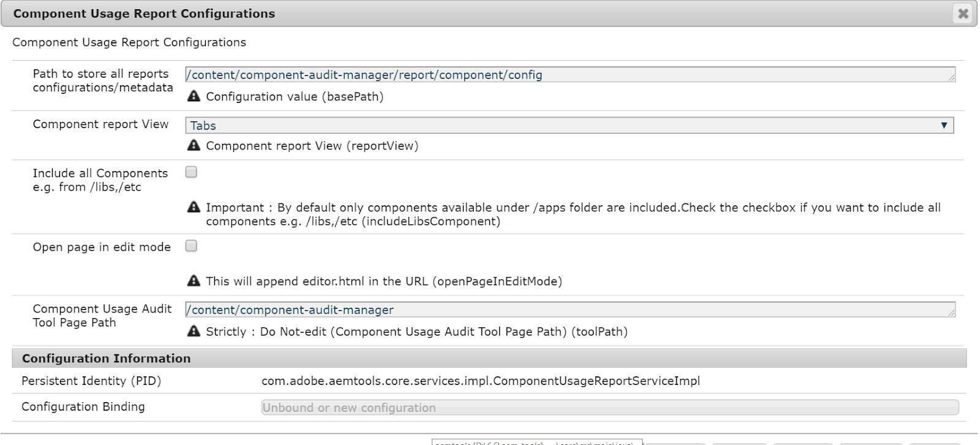Enable Include all Components checkbox
This screenshot has height=445, width=980.
pyautogui.click(x=191, y=172)
